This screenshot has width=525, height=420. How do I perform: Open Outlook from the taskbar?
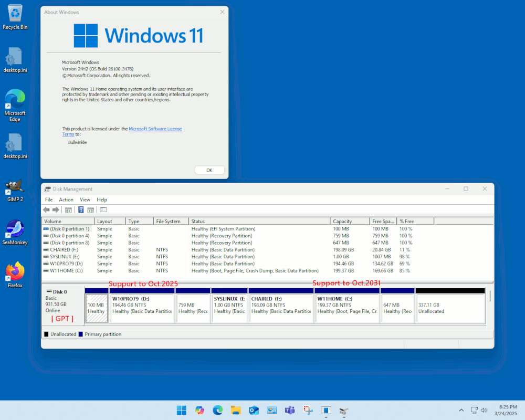pyautogui.click(x=254, y=410)
